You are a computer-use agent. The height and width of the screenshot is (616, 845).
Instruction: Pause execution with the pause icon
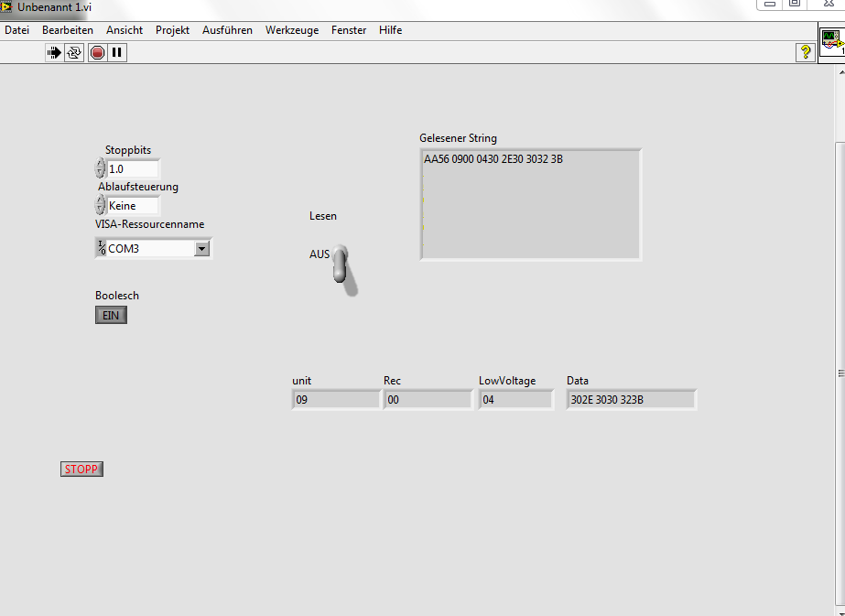click(117, 52)
